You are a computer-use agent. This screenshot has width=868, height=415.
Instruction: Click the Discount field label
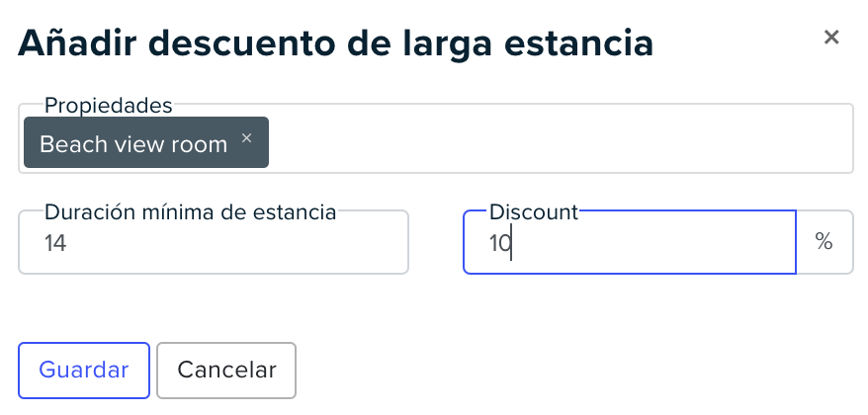click(x=534, y=211)
